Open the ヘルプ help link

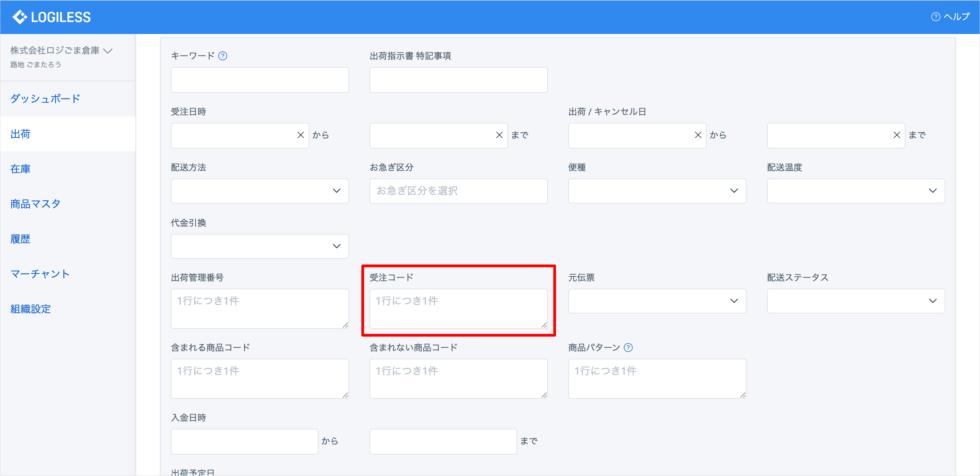click(950, 17)
